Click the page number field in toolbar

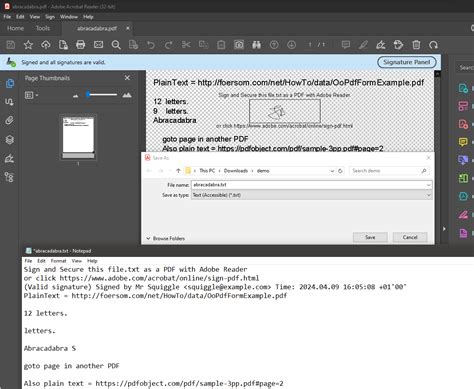tap(310, 45)
